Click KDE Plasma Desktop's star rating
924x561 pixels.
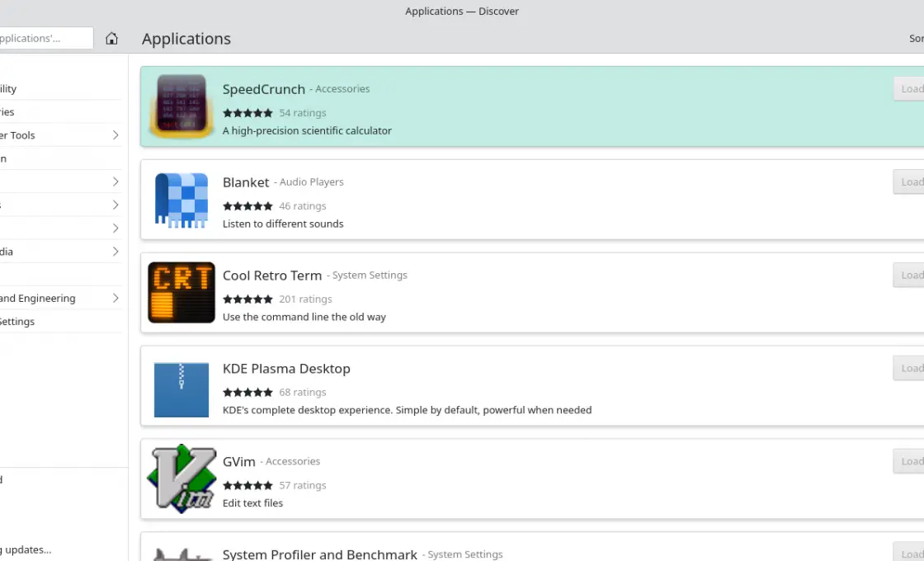pos(247,392)
